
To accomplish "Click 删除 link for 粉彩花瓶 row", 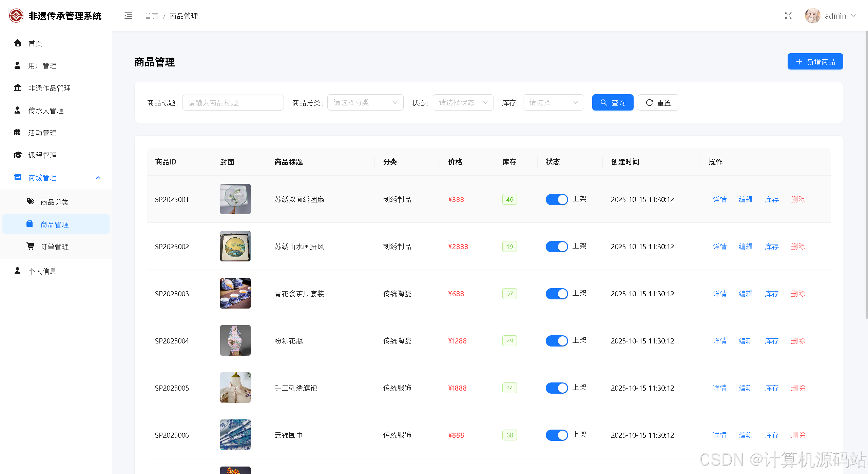I will coord(798,341).
